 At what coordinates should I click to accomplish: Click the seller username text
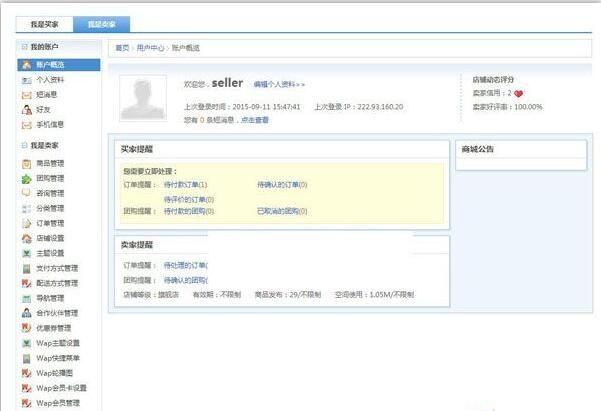tap(227, 83)
